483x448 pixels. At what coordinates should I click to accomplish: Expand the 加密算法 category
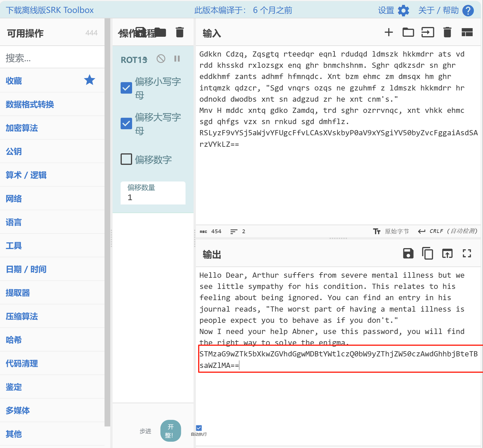click(x=22, y=128)
